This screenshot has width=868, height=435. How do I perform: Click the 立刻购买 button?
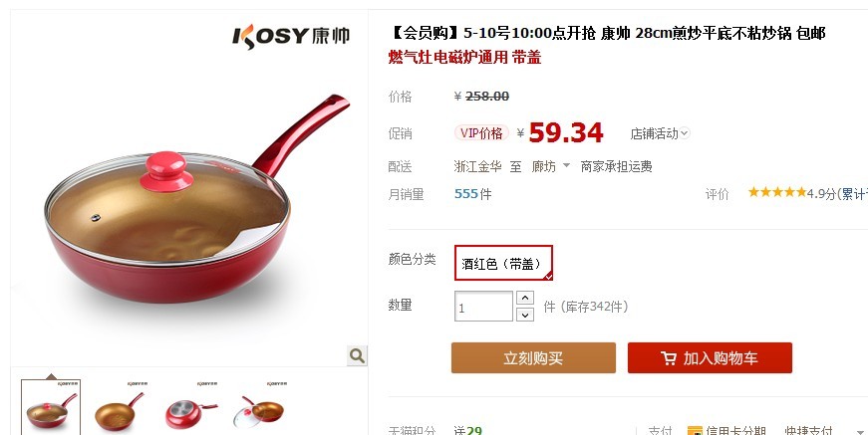[x=533, y=357]
